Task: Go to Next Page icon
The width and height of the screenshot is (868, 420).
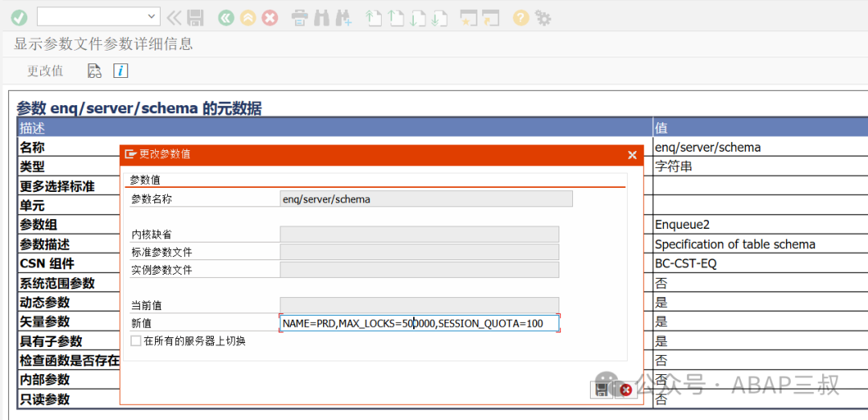Action: 417,18
